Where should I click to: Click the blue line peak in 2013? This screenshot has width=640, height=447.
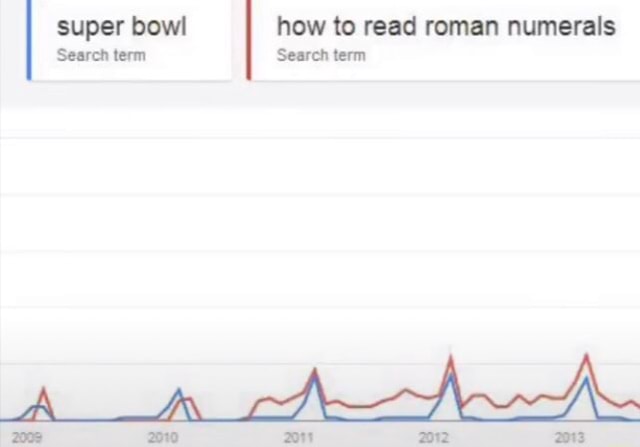tap(586, 378)
